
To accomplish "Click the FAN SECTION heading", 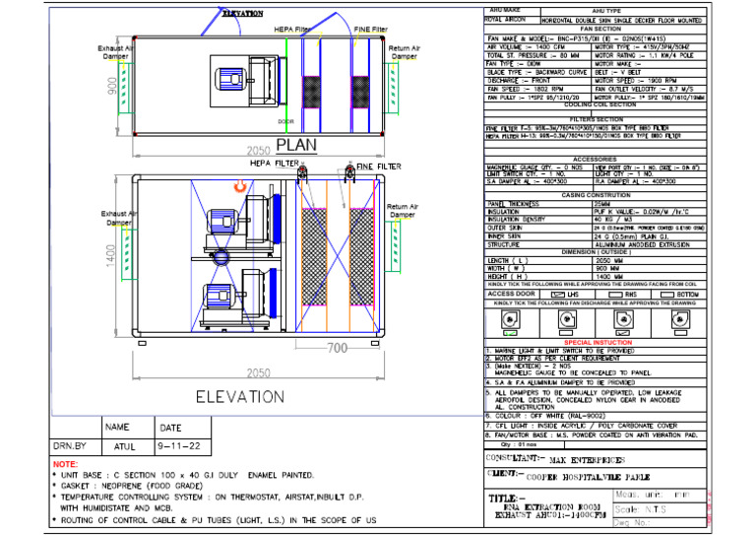I will click(600, 29).
